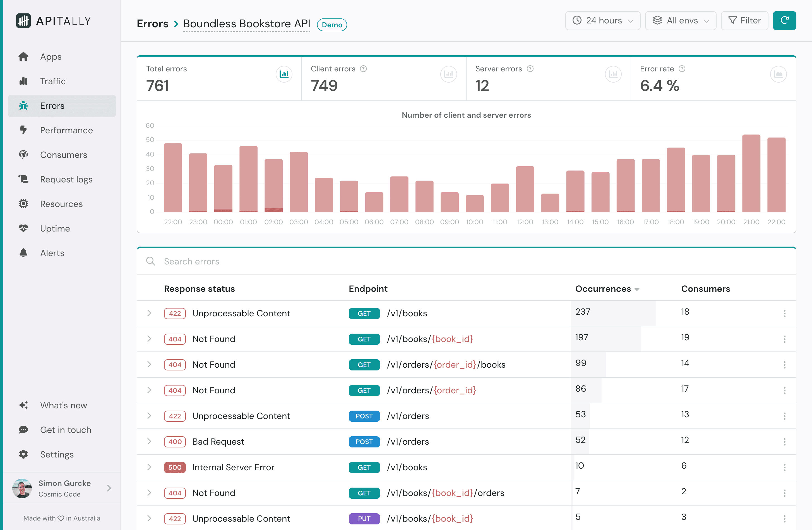Open the 24 hours time range dropdown
This screenshot has width=812, height=530.
[x=602, y=20]
